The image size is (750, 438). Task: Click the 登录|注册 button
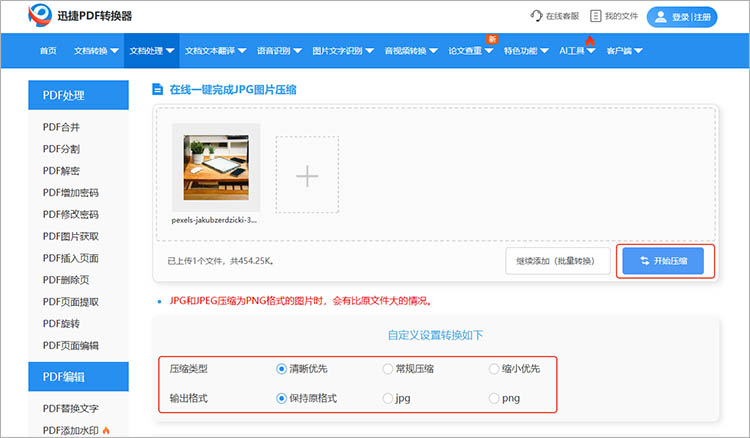pos(682,17)
